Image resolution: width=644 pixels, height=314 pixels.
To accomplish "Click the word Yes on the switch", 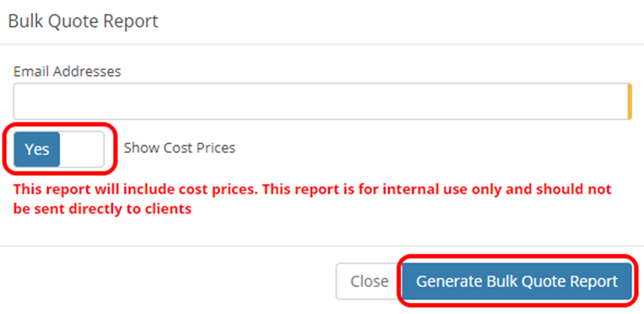I will [x=37, y=149].
